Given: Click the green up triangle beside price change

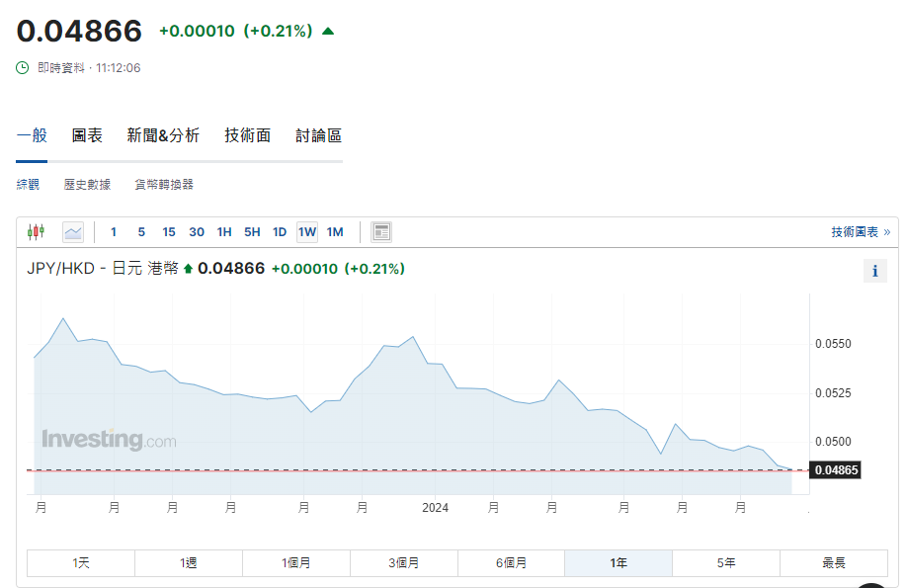Looking at the screenshot, I should click(x=328, y=32).
